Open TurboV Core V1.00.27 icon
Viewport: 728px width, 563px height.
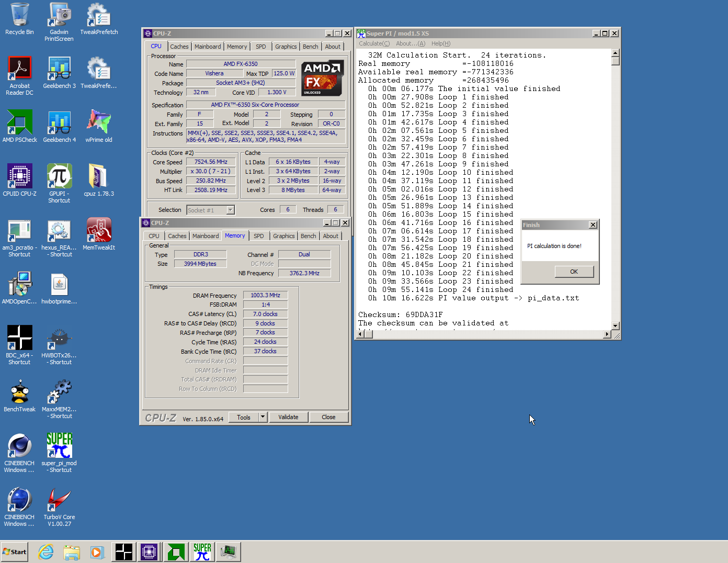pyautogui.click(x=59, y=507)
